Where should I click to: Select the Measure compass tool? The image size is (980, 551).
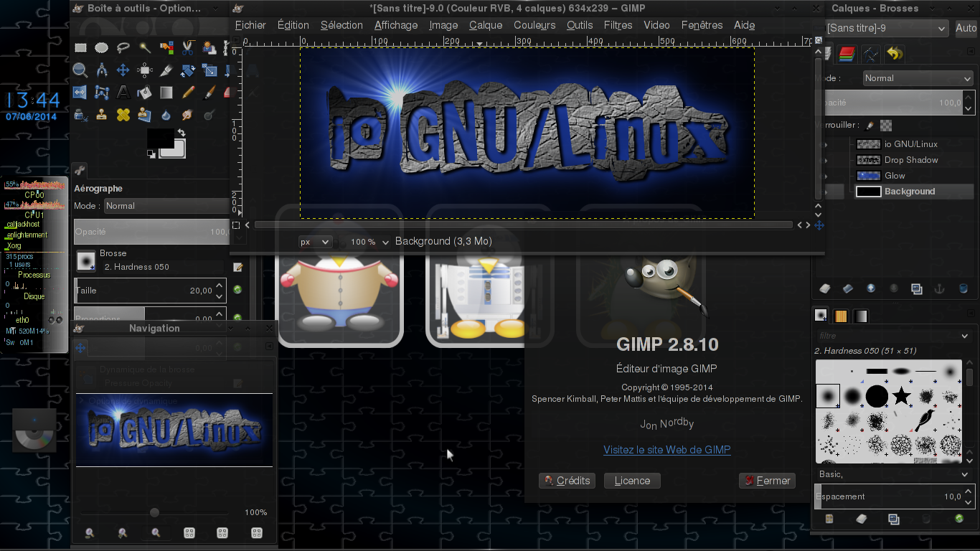click(x=102, y=70)
